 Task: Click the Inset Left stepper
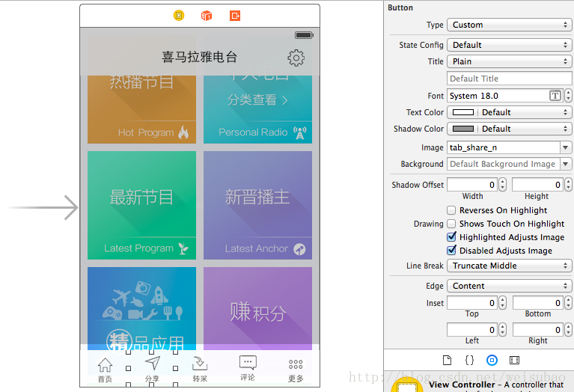pos(503,330)
